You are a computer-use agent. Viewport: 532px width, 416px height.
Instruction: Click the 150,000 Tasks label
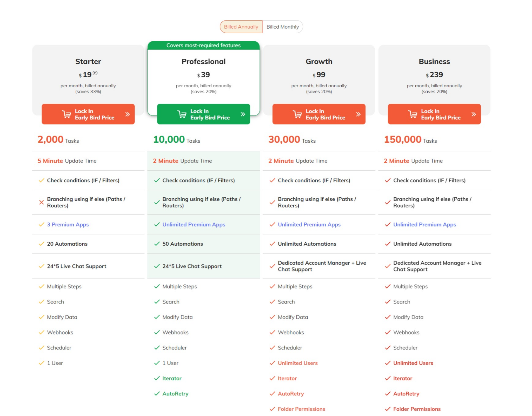[410, 140]
